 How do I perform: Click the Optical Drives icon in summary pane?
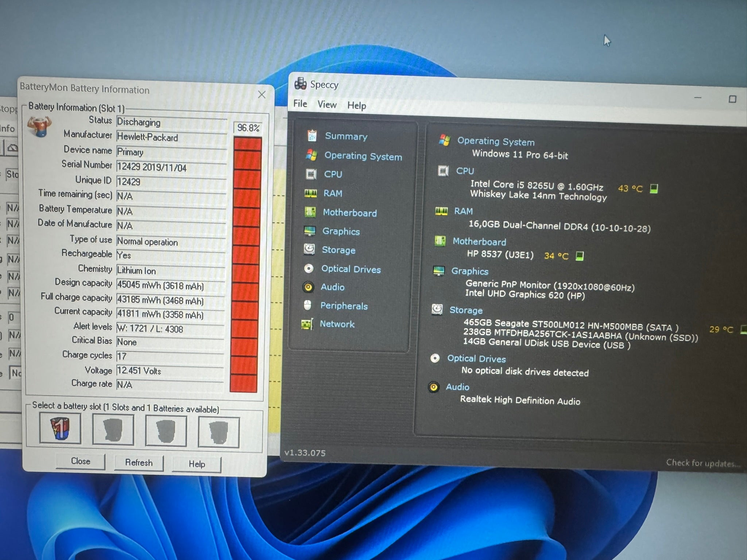pos(435,358)
